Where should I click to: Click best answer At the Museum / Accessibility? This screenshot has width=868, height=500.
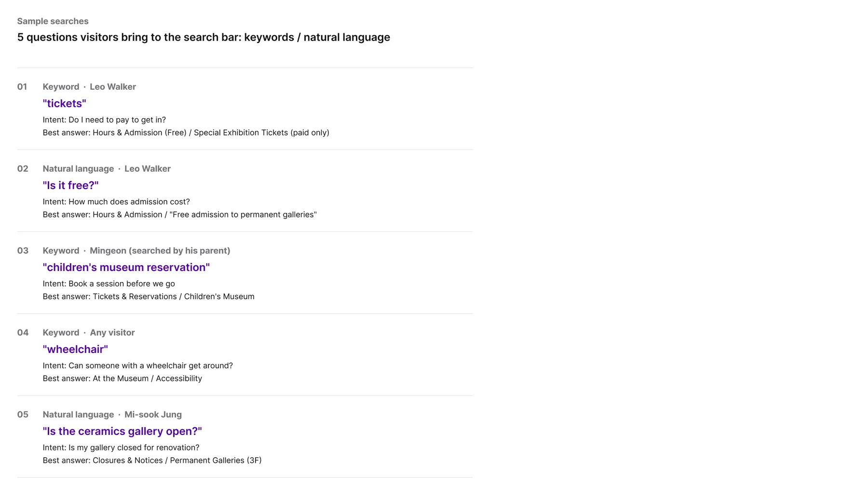pos(122,378)
